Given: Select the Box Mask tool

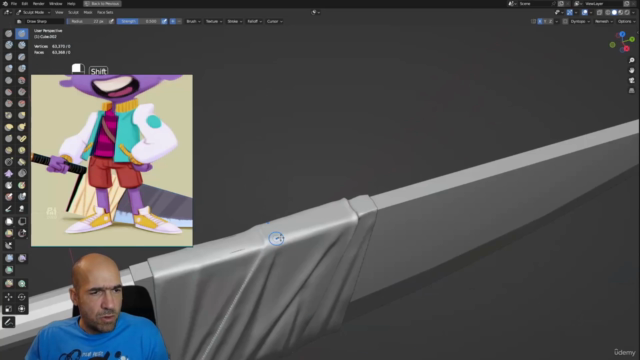Looking at the screenshot, I should tap(9, 221).
